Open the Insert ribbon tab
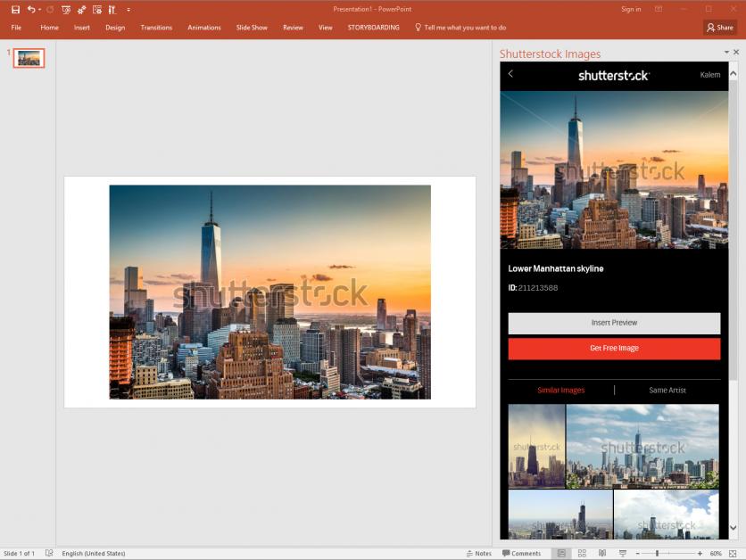The width and height of the screenshot is (746, 560). 82,28
